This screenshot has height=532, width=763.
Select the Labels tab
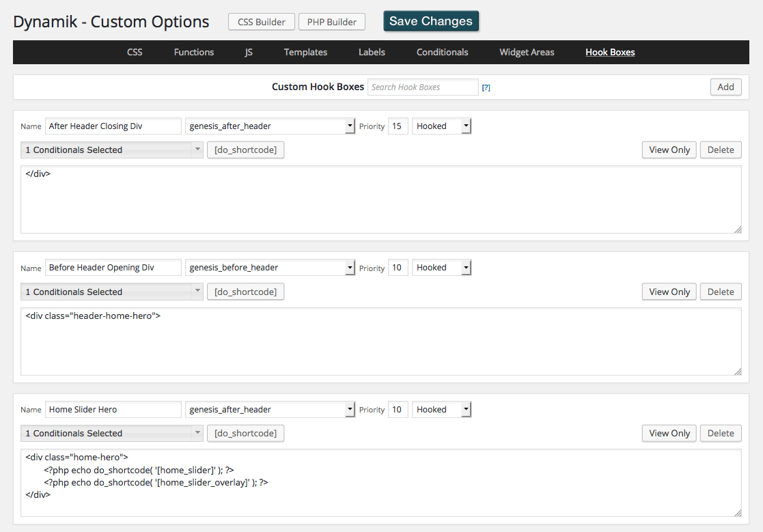tap(372, 52)
